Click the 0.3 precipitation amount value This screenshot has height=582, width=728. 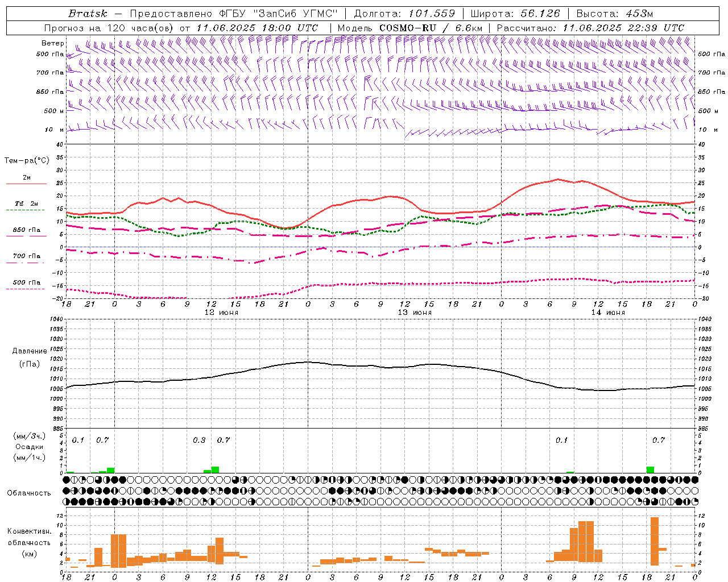coord(199,440)
